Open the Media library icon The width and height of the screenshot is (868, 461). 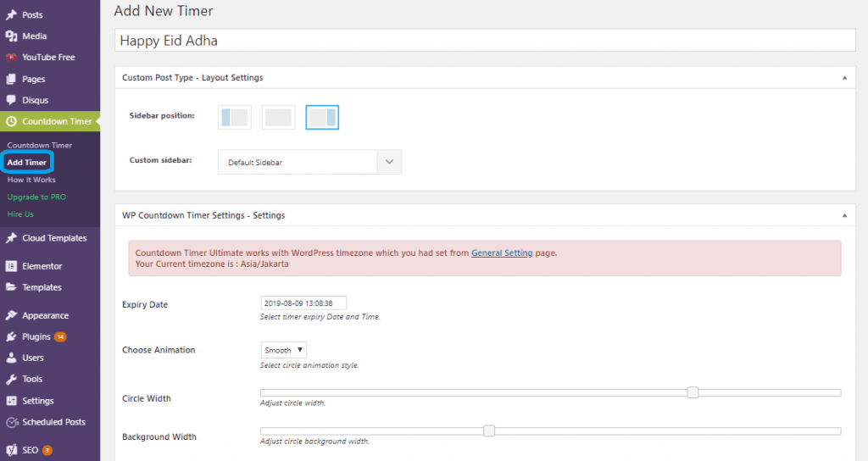[x=11, y=36]
